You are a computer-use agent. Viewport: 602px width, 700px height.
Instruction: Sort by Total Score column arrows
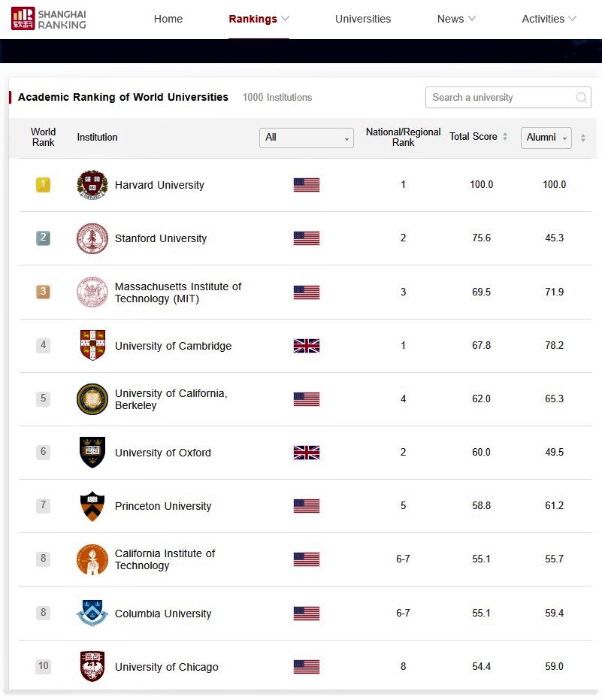pos(505,137)
